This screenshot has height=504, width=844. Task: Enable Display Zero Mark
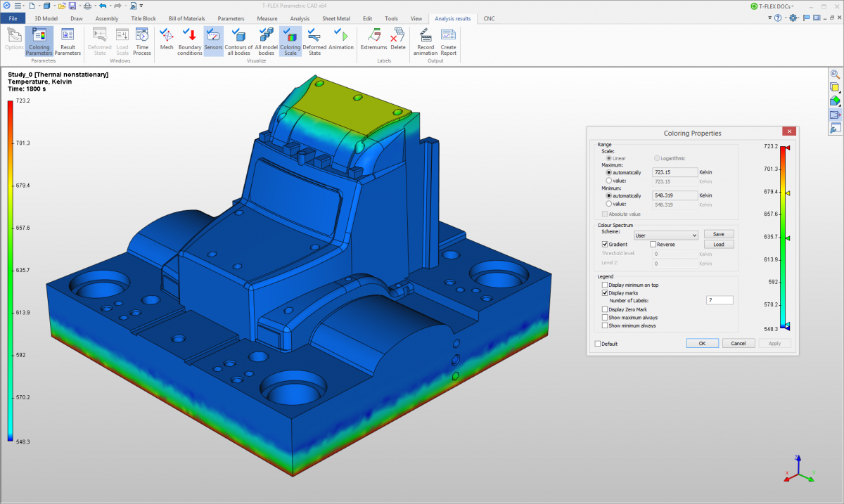[x=605, y=309]
